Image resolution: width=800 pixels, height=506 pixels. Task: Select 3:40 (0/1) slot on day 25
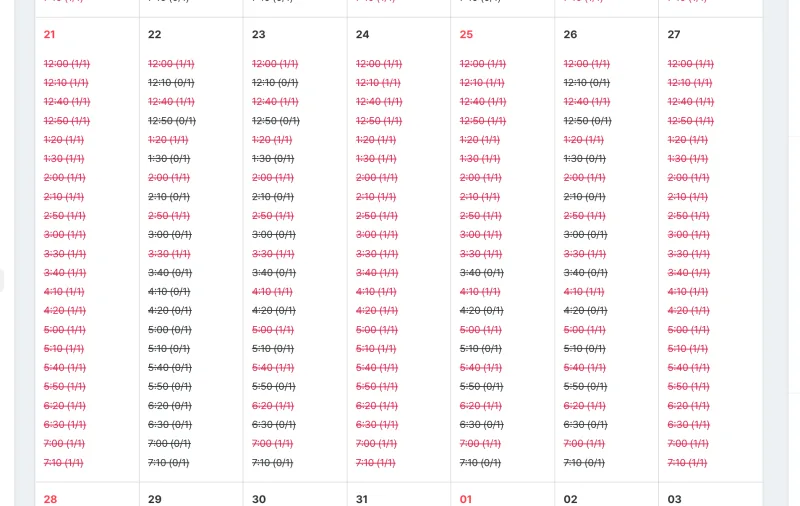[x=482, y=273]
